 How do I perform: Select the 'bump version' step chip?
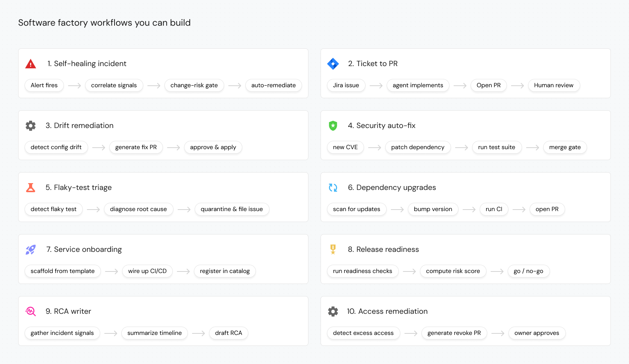433,209
